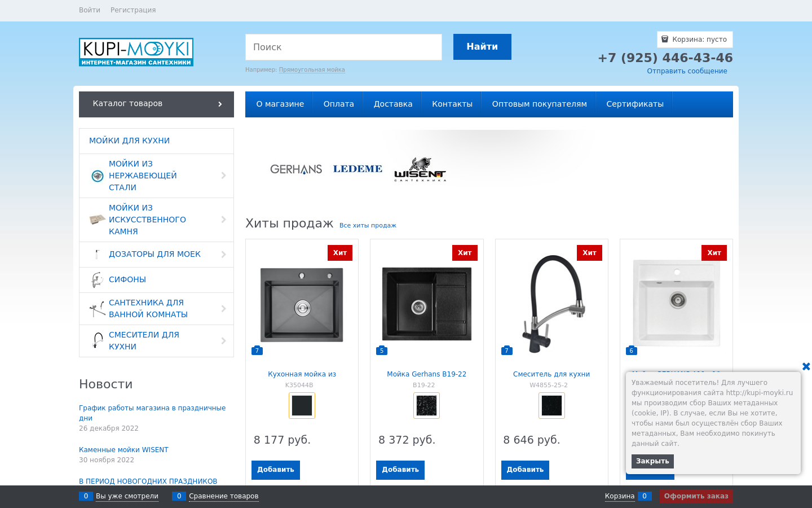This screenshot has height=508, width=812.
Task: Click the Войти login link
Action: (90, 10)
